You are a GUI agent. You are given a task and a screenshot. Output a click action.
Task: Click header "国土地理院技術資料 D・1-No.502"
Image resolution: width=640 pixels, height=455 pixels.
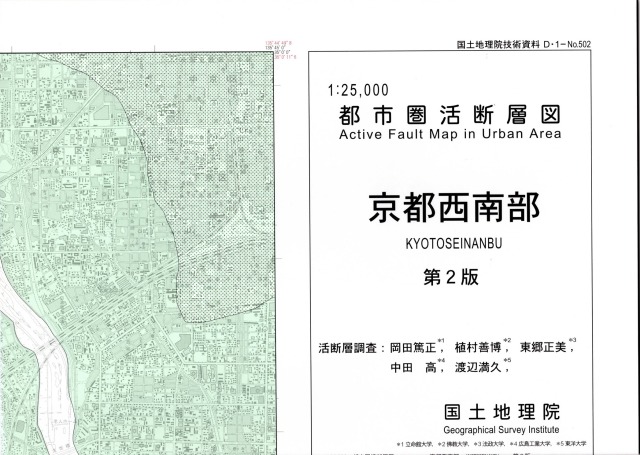pos(524,44)
